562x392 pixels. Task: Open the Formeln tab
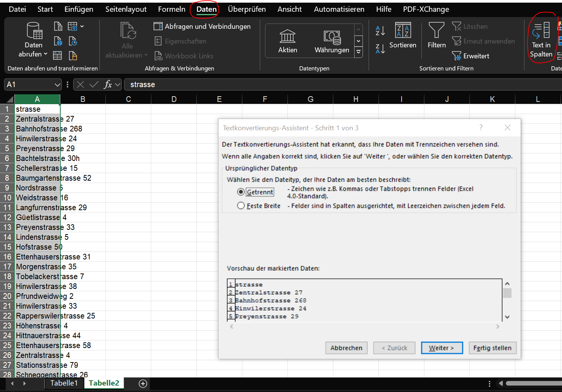[x=172, y=9]
